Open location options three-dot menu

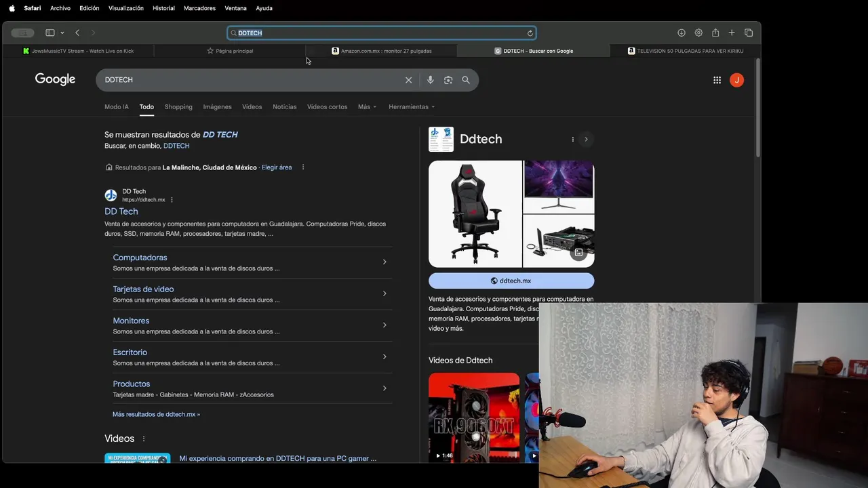coord(303,167)
